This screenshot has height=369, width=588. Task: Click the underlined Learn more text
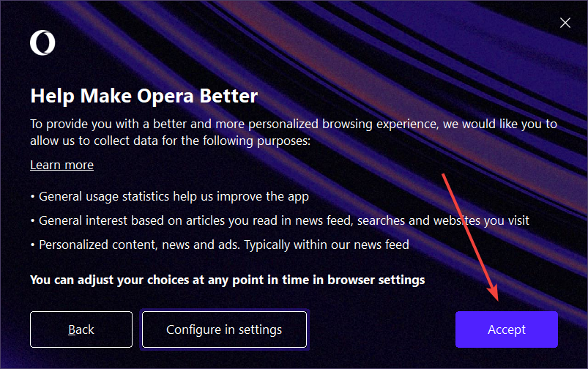click(x=62, y=165)
